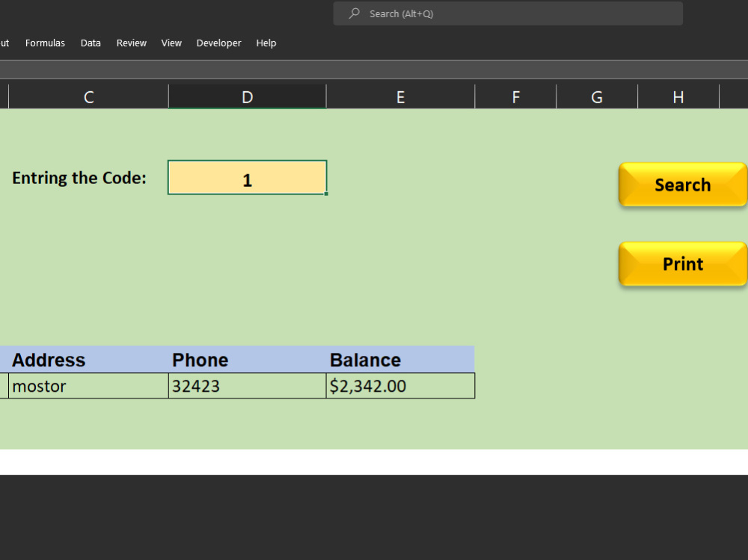Click the Phone header cell

tap(247, 360)
